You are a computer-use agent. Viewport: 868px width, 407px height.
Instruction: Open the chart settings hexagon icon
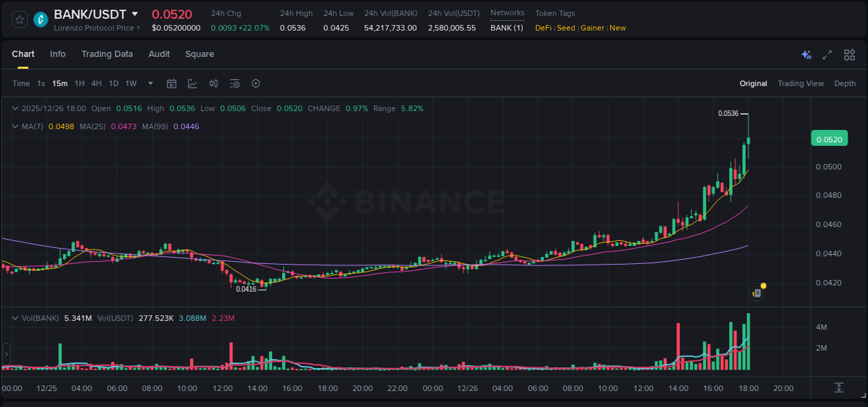pos(256,83)
